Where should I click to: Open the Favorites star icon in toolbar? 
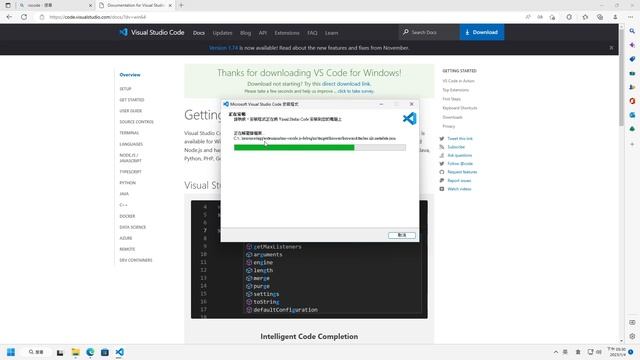pos(585,17)
